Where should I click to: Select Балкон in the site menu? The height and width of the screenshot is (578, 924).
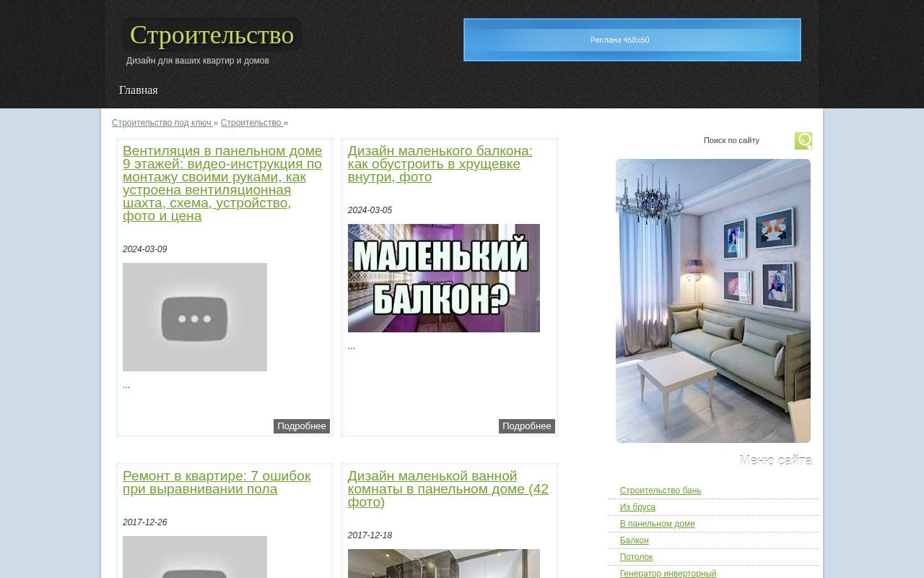pyautogui.click(x=635, y=540)
